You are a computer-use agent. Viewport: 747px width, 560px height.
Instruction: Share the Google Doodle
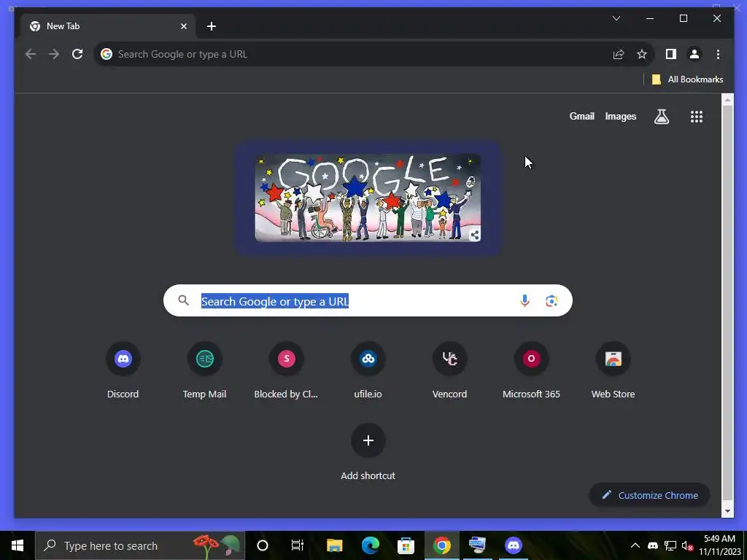pos(474,235)
